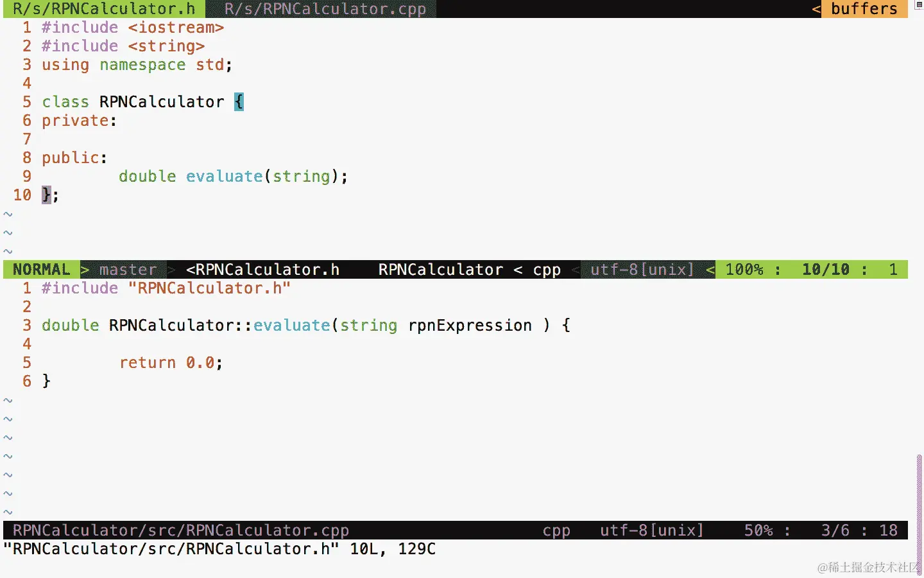Click the highlighted closing brace on line 10
The width and height of the screenshot is (924, 578).
tap(46, 195)
